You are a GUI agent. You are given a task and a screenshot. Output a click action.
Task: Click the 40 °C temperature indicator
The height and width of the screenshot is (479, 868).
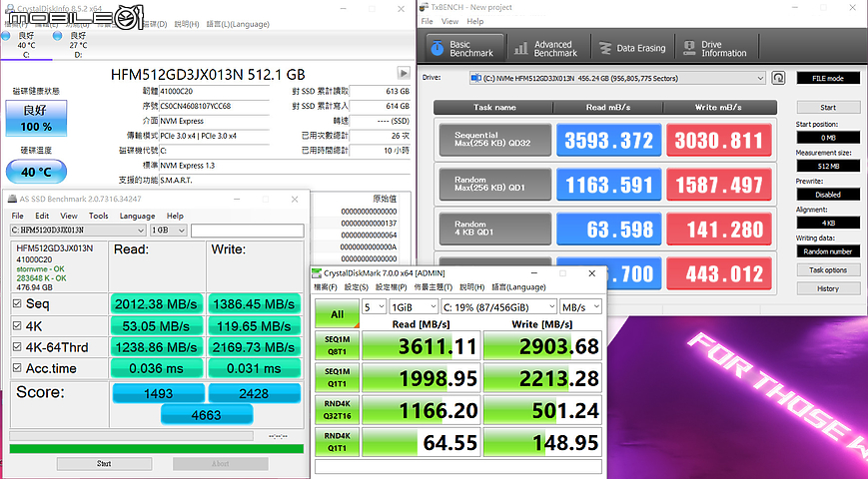pos(37,172)
